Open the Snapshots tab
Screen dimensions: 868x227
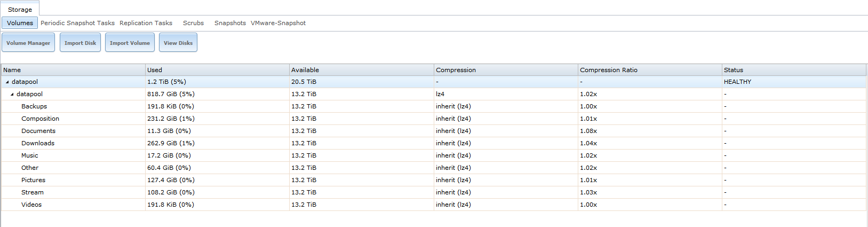tap(230, 23)
